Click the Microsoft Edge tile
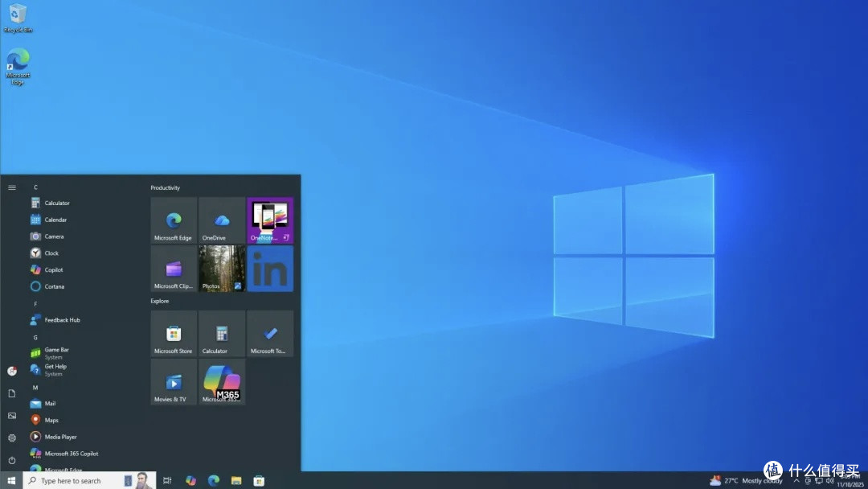 point(174,220)
